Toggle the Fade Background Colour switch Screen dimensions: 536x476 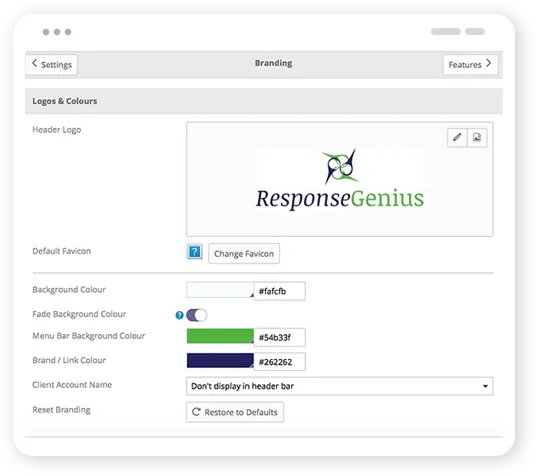coord(197,315)
